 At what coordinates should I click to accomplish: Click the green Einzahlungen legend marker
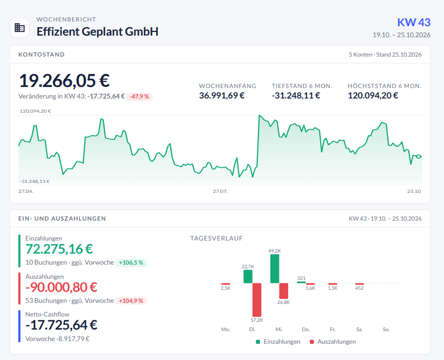pyautogui.click(x=258, y=342)
